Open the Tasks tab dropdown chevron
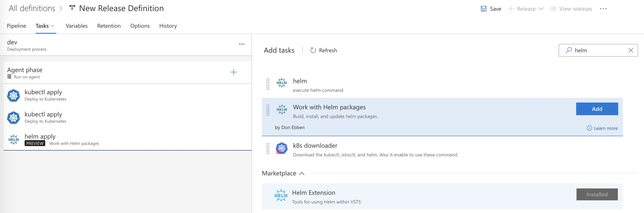This screenshot has width=644, height=213. [x=53, y=26]
